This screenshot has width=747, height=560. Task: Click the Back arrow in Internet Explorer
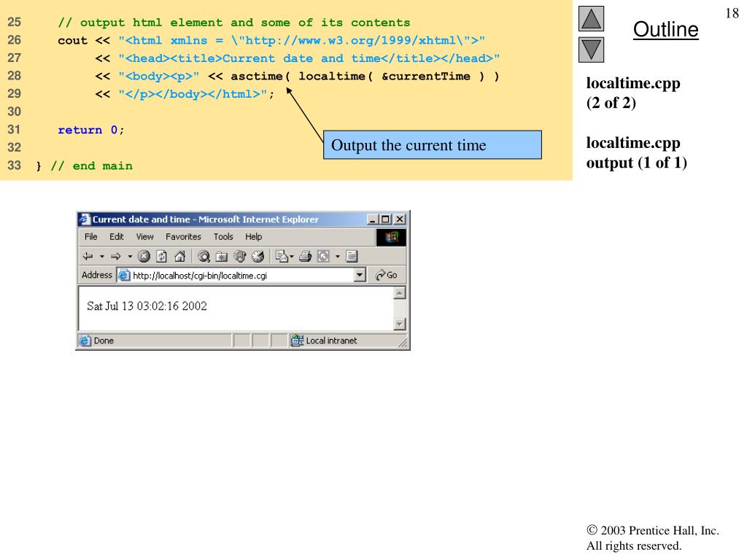click(88, 257)
